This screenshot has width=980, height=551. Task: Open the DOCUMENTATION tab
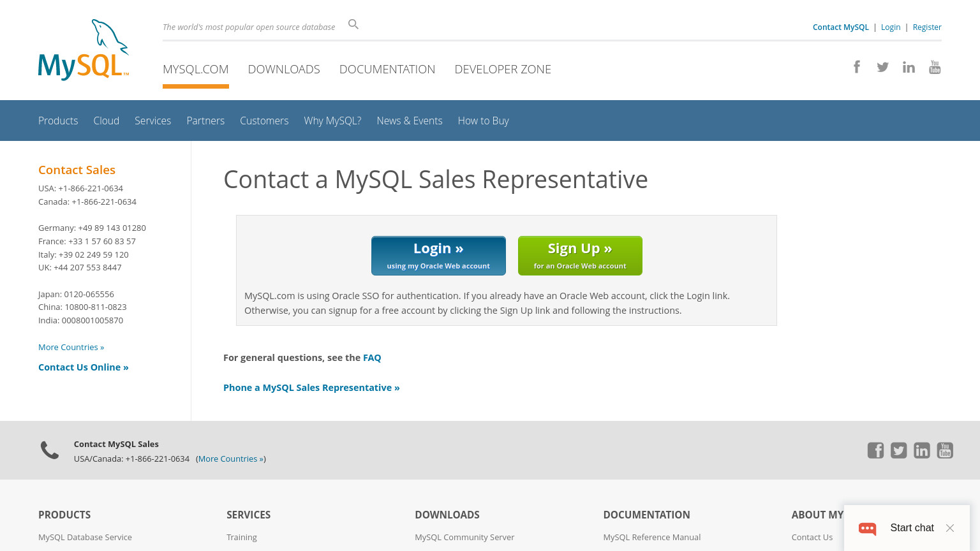pos(387,69)
